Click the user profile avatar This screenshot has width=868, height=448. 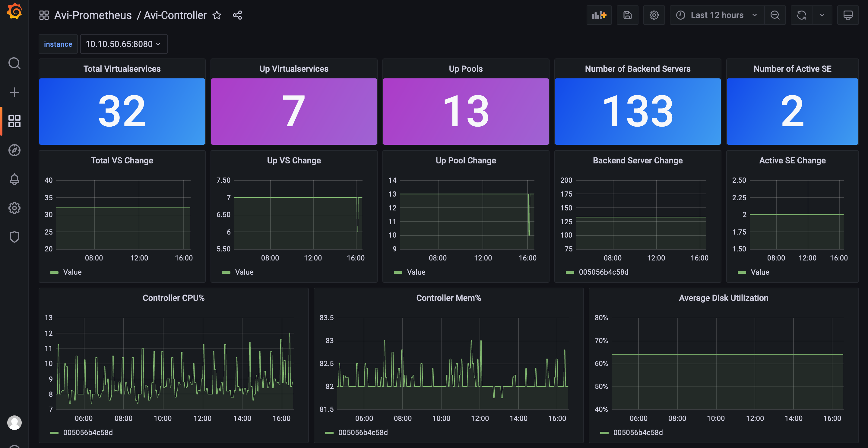pos(14,422)
